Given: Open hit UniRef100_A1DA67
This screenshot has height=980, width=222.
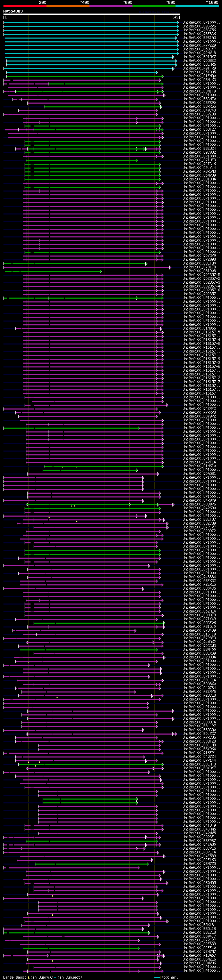Looking at the screenshot, I should click(x=199, y=955).
